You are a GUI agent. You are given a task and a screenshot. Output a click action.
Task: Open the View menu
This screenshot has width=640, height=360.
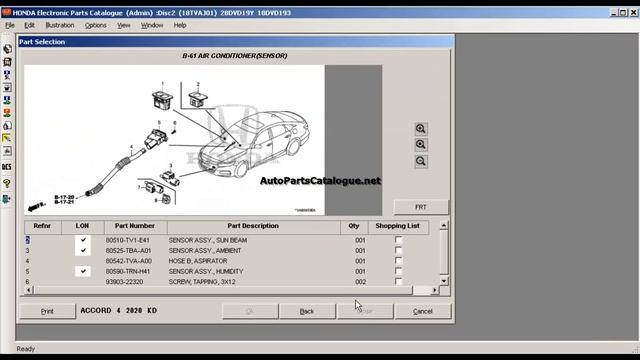(x=124, y=25)
